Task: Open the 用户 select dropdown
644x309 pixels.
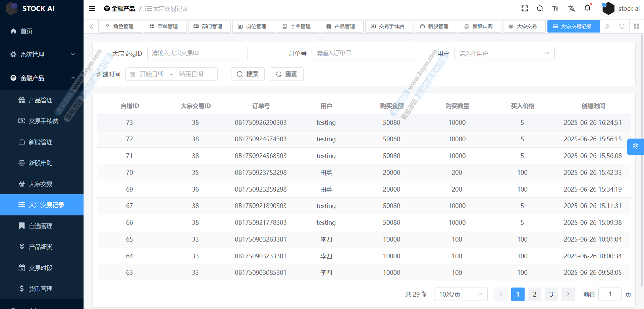Action: click(504, 53)
